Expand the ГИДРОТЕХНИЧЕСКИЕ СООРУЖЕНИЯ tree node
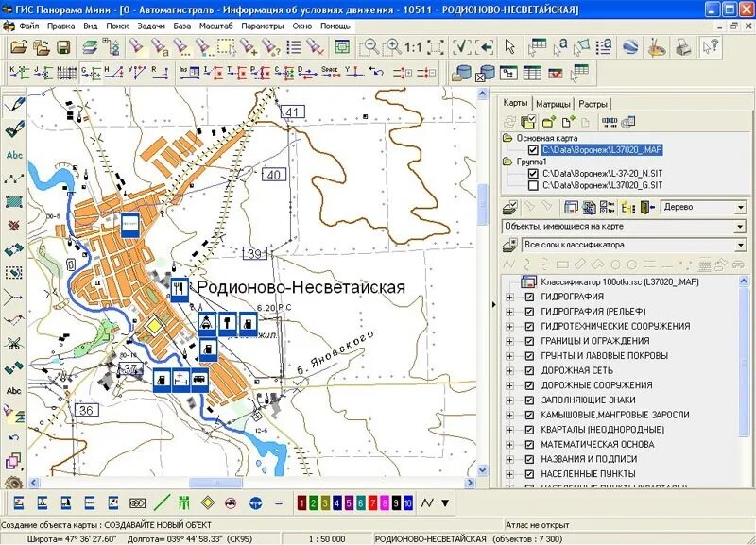 pyautogui.click(x=509, y=327)
